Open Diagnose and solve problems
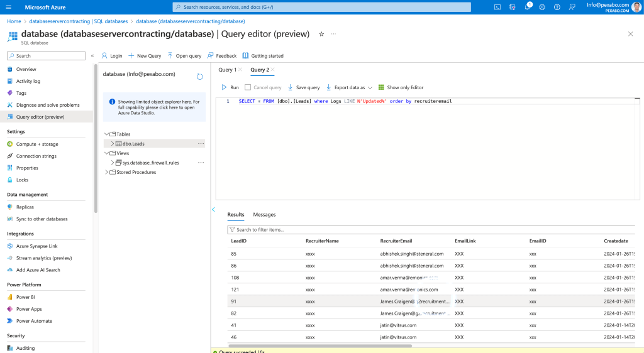 coord(48,105)
